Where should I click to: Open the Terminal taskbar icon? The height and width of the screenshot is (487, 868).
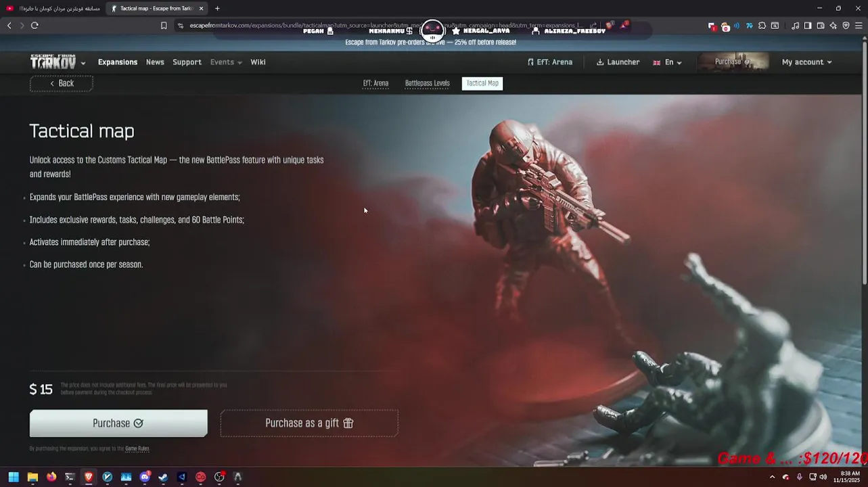click(x=70, y=477)
